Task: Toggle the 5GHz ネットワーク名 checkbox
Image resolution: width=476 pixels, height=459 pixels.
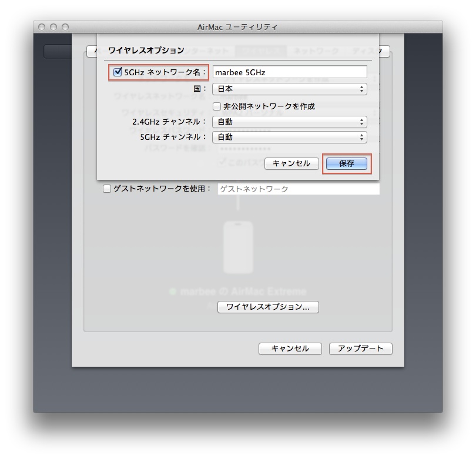Action: [117, 72]
